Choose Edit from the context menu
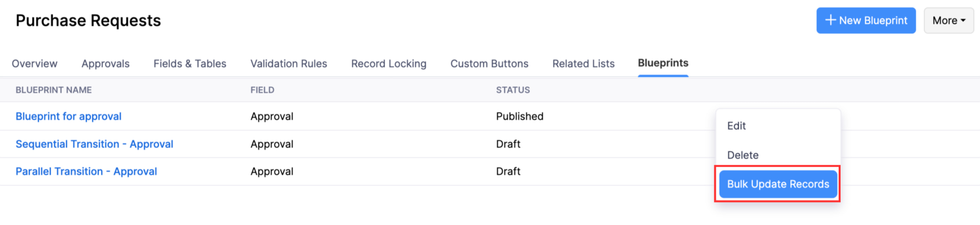The image size is (980, 225). pos(736,126)
